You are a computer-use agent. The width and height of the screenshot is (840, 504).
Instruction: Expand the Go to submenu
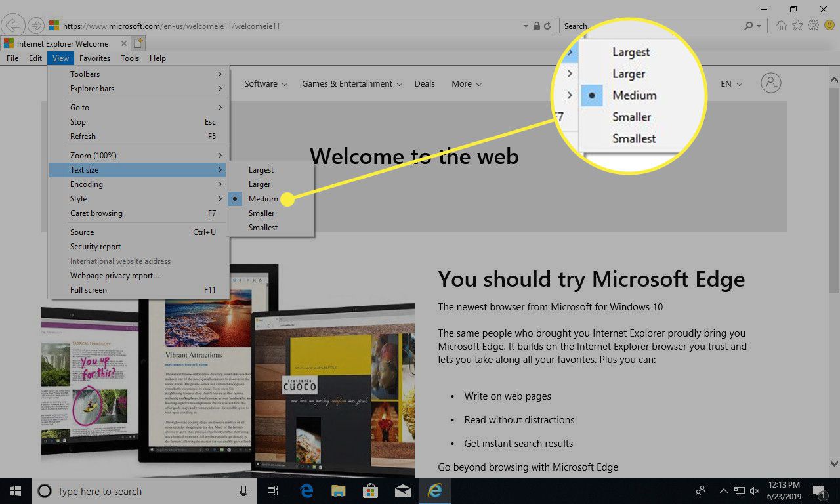(x=138, y=108)
